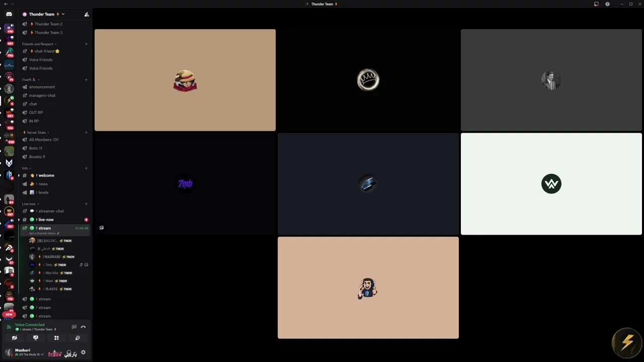Open the server with 661 badge
This screenshot has width=644, height=362.
[9, 40]
